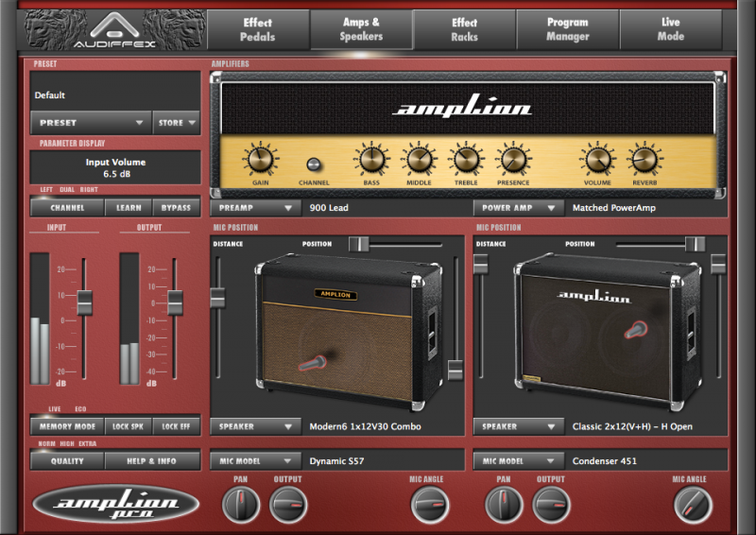Click the left cabinet vertical position slider handle
This screenshot has height=535, width=756.
tap(455, 370)
